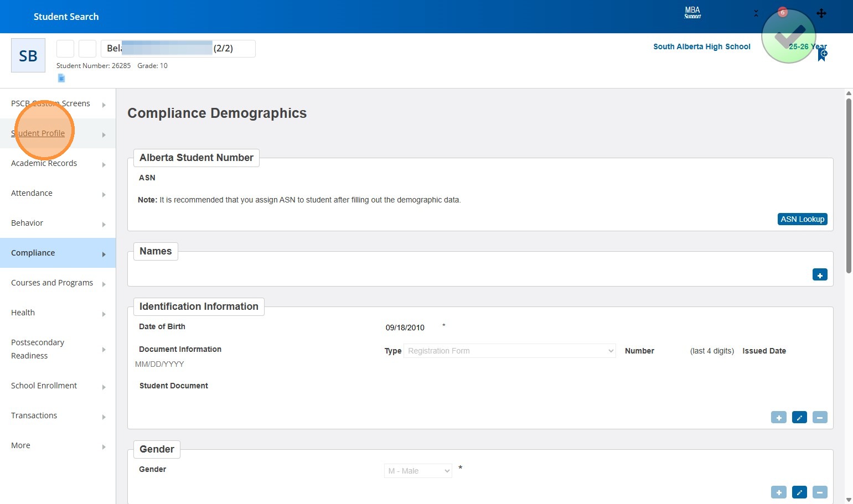
Task: Click the bookmark icon with plus sign
Action: point(822,55)
